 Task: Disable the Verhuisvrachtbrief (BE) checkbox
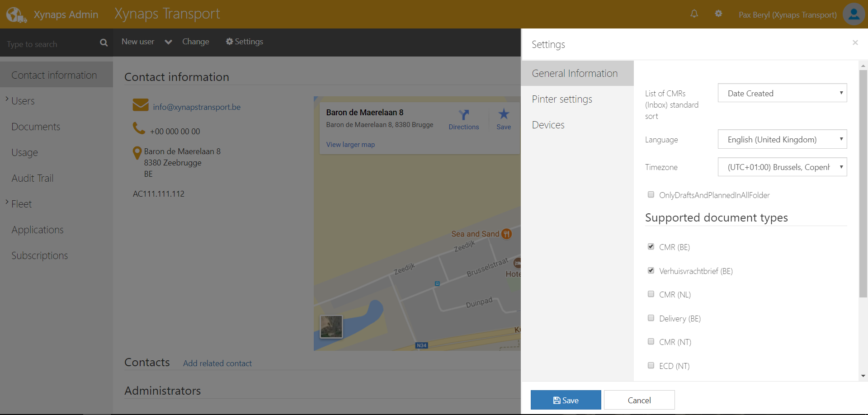click(x=651, y=270)
